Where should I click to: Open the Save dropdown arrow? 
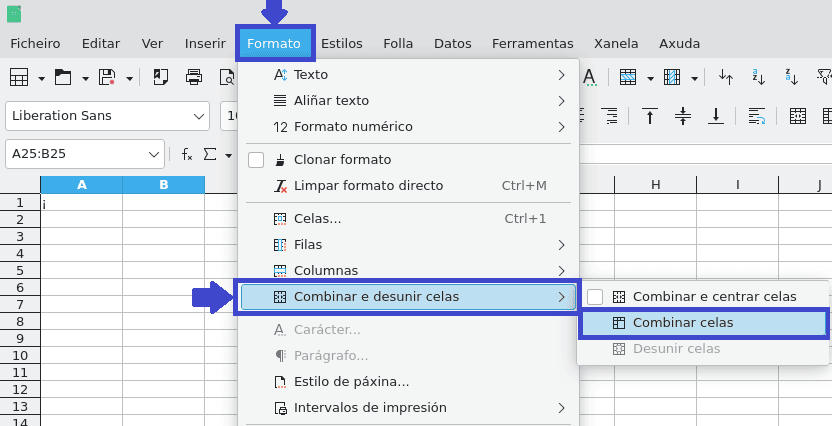point(129,79)
